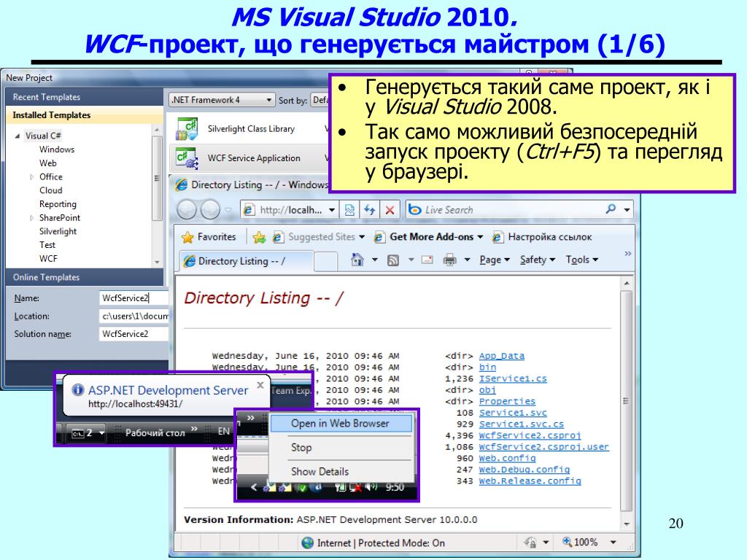Open the Online Templates section
This screenshot has width=747, height=560.
tap(85, 277)
